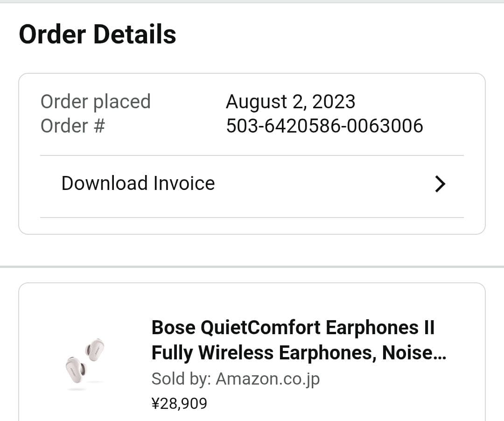
Task: Click the Order # label
Action: (x=72, y=125)
